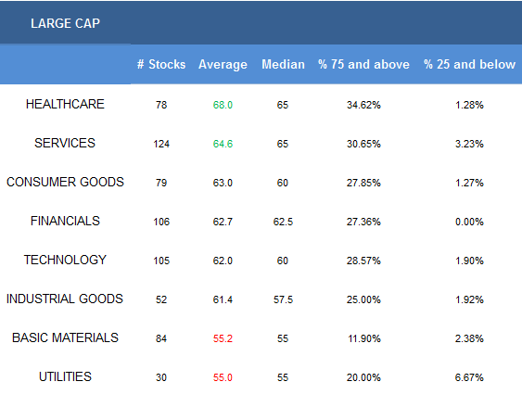
Task: Select the FINANCIALS row label
Action: tap(65, 221)
